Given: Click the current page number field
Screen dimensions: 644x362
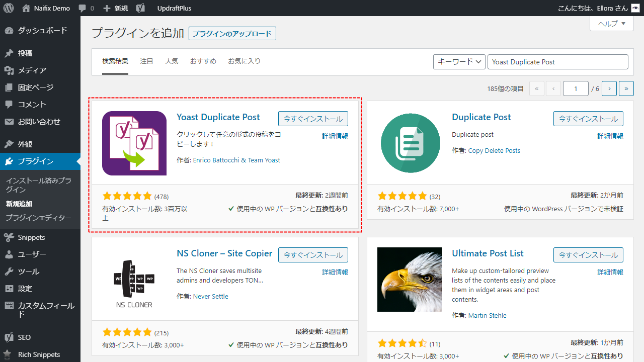Looking at the screenshot, I should (576, 88).
